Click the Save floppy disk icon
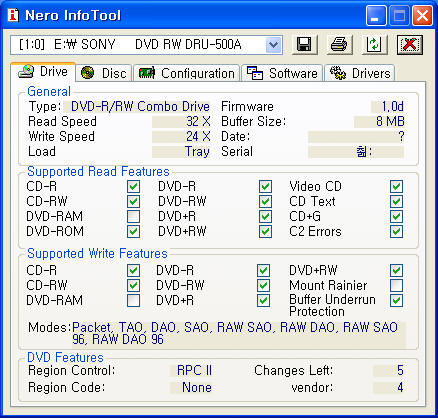 tap(304, 45)
